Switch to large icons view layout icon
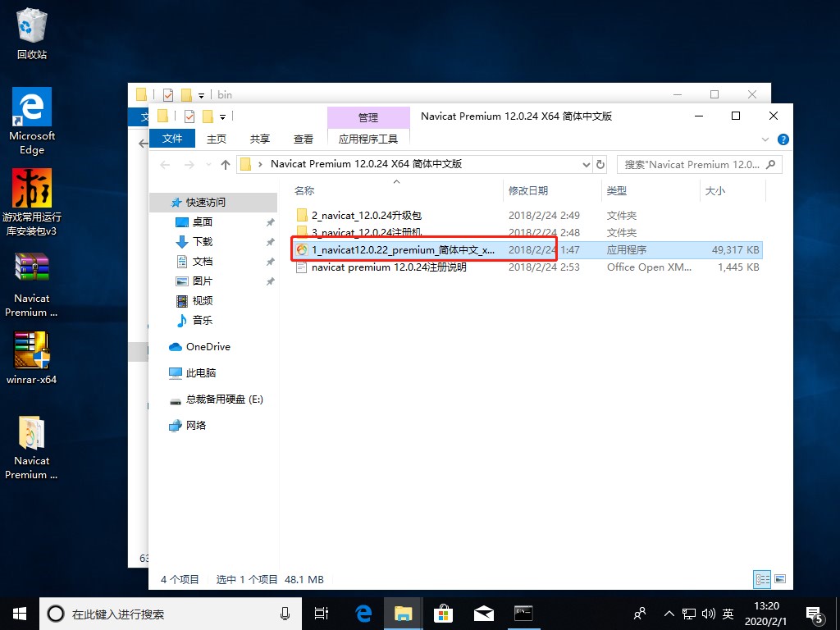 tap(781, 579)
